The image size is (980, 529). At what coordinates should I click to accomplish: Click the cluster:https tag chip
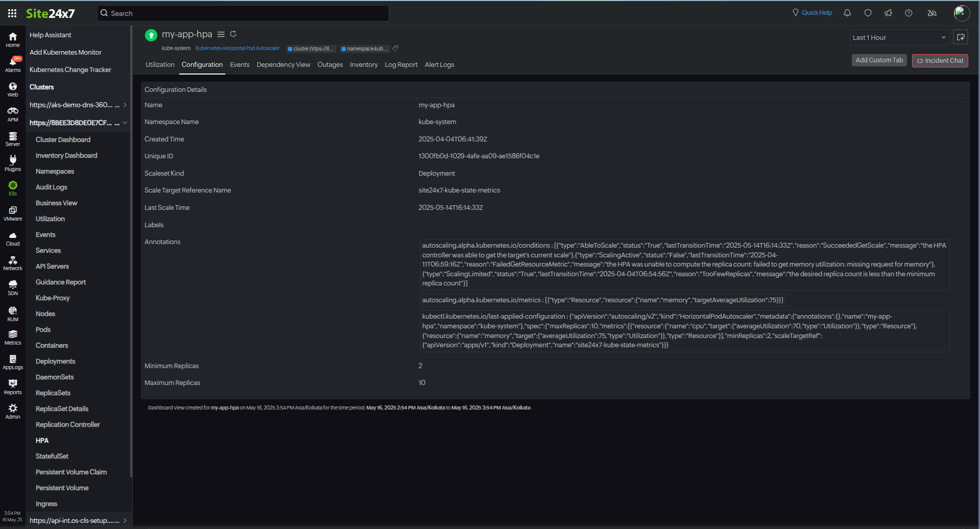pos(311,49)
